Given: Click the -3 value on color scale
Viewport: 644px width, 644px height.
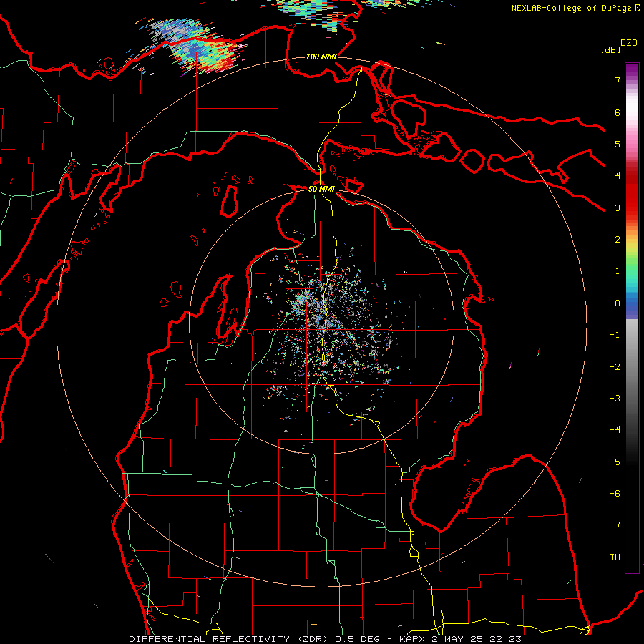Looking at the screenshot, I should [x=615, y=399].
